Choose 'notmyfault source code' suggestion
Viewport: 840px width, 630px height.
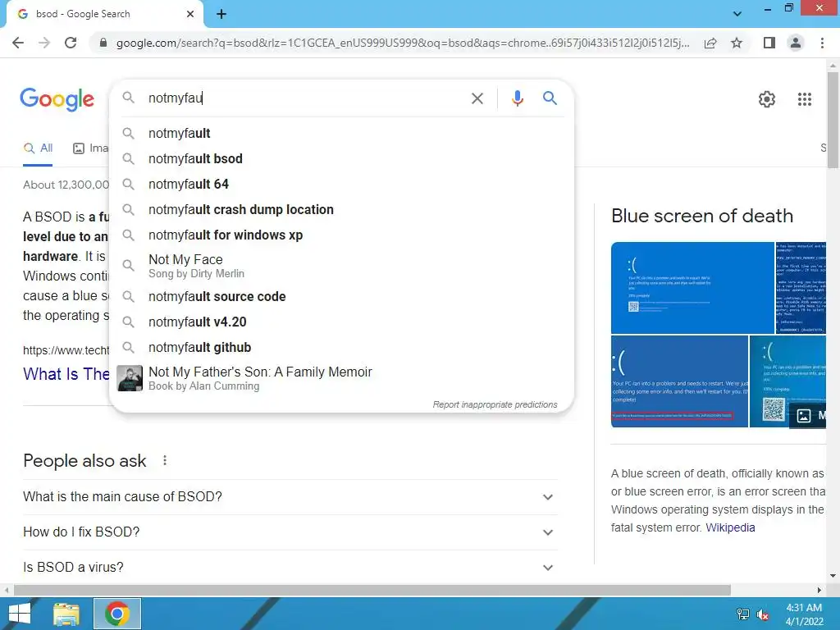341,297
